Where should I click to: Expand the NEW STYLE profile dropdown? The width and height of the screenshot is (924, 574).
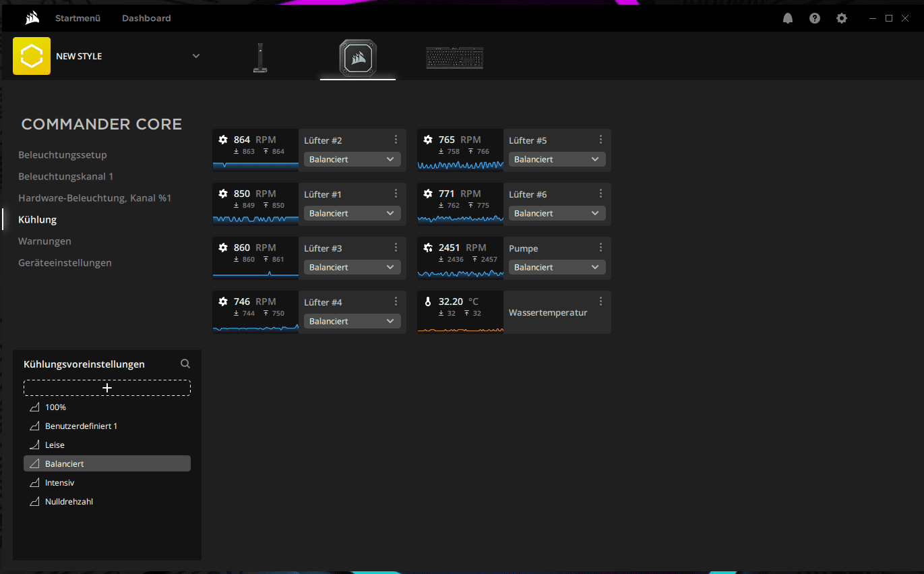pyautogui.click(x=196, y=56)
